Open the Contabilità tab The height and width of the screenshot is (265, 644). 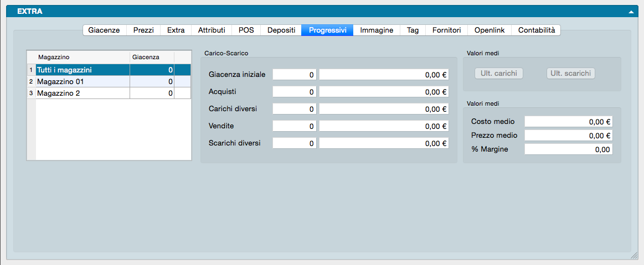coord(536,30)
